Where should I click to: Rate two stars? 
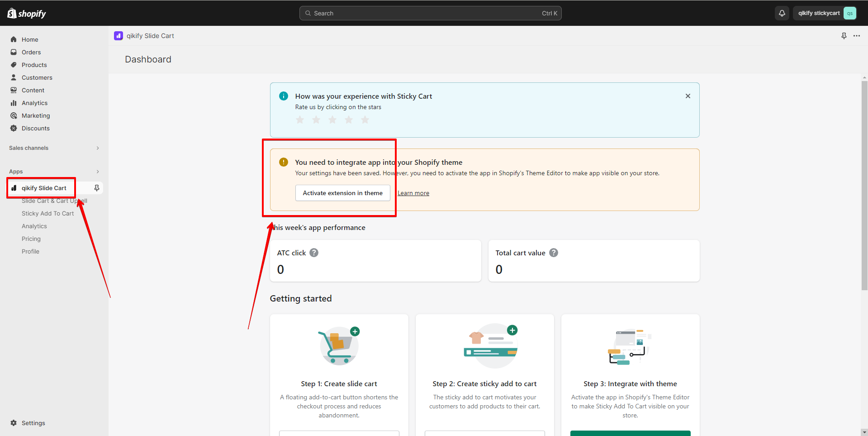click(x=316, y=120)
